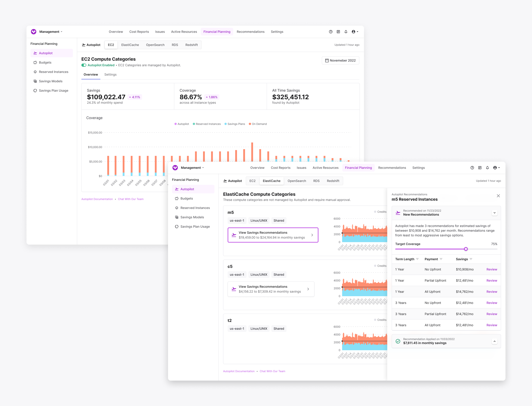The height and width of the screenshot is (406, 532).
Task: Open the Autopilot Documentation link in the front window
Action: coord(239,371)
